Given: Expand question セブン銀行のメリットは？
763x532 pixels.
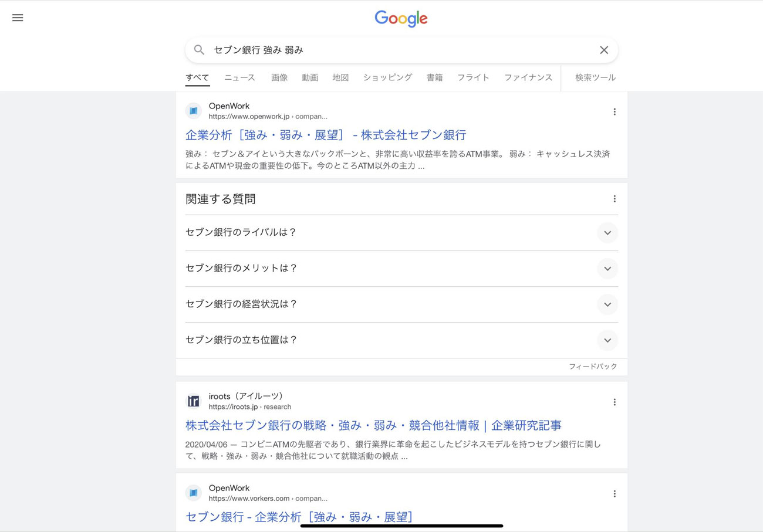Looking at the screenshot, I should point(607,269).
